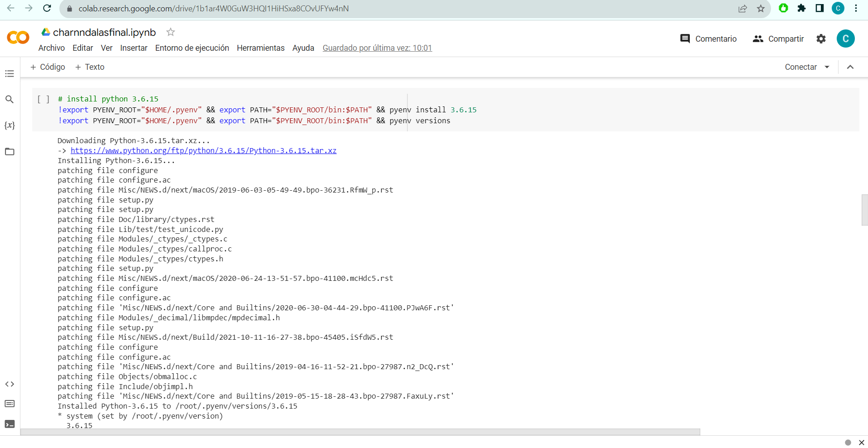The height and width of the screenshot is (448, 868).
Task: Open table of contents sidebar panel
Action: (10, 73)
